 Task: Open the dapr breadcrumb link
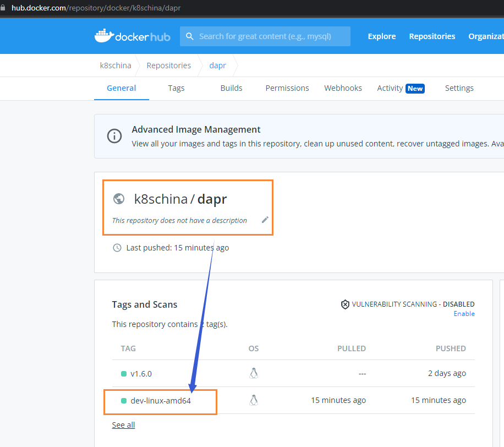click(x=217, y=66)
